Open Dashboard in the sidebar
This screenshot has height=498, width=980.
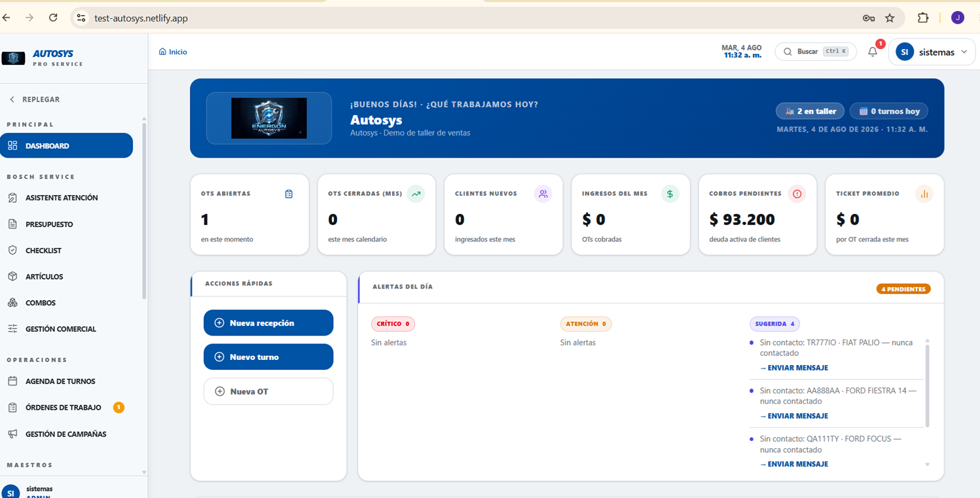(66, 145)
